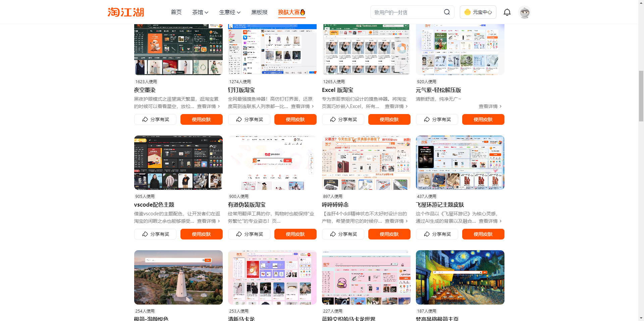The height and width of the screenshot is (321, 644).
Task: Expand 查看详情 for 钉钉版淘宝
Action: pyautogui.click(x=302, y=106)
